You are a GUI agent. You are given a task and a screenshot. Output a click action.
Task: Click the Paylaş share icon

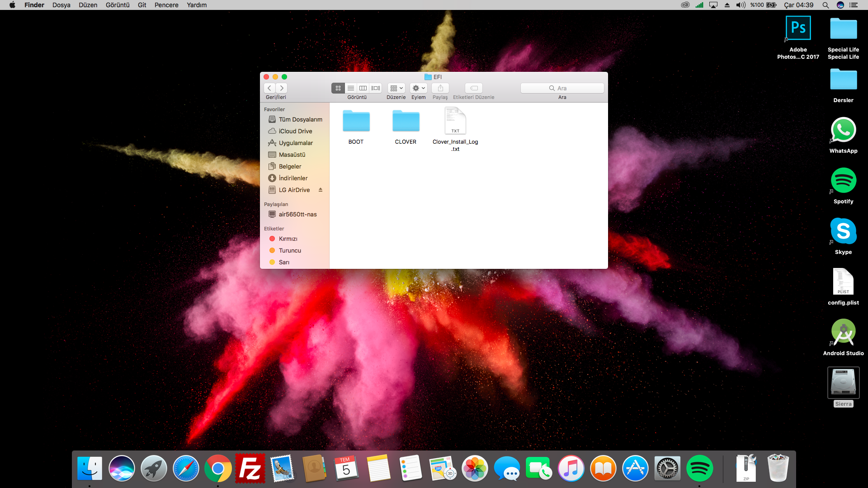tap(440, 88)
